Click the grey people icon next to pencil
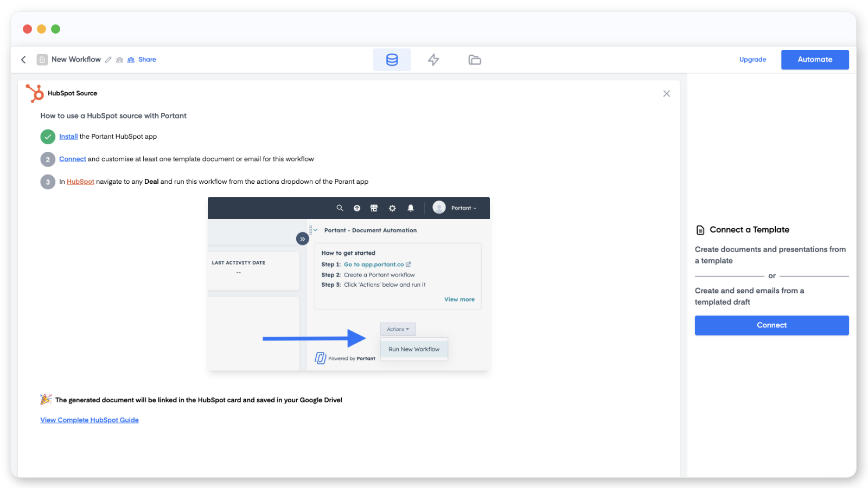 (119, 60)
